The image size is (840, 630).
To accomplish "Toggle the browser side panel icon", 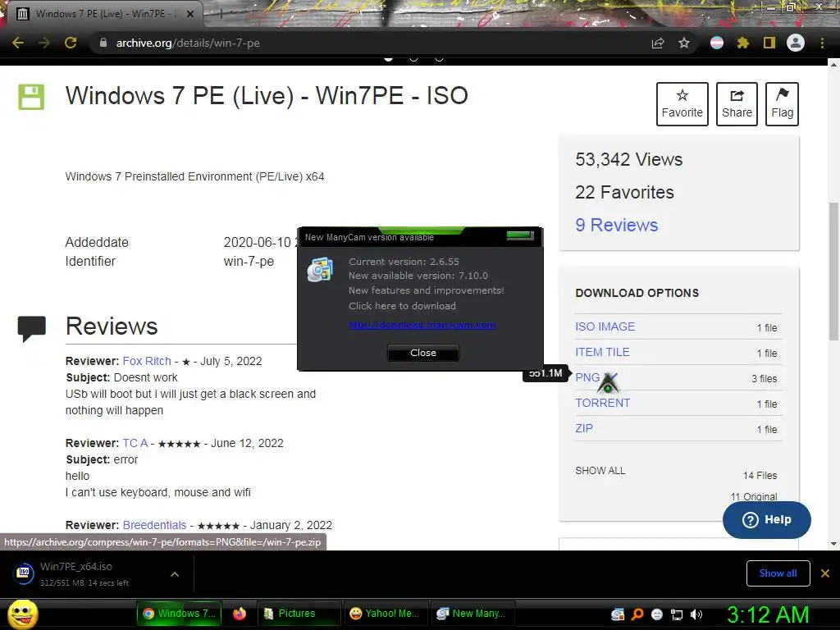I will (x=769, y=43).
